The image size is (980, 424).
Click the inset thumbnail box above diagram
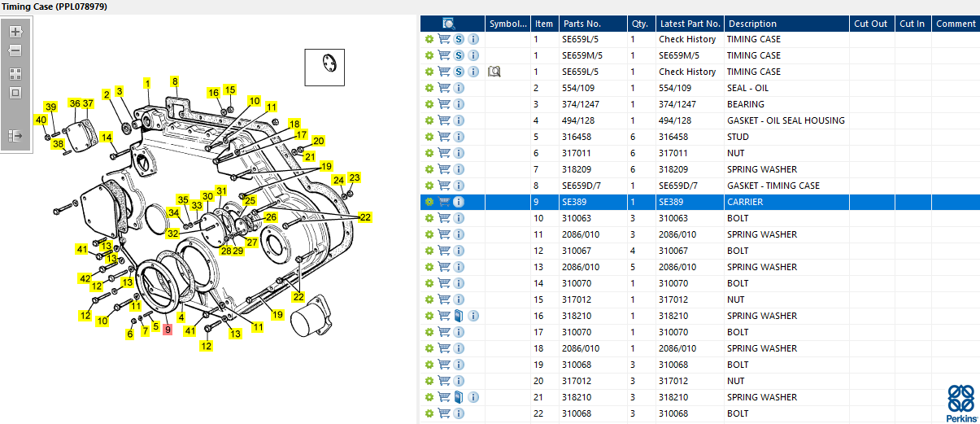[x=324, y=67]
